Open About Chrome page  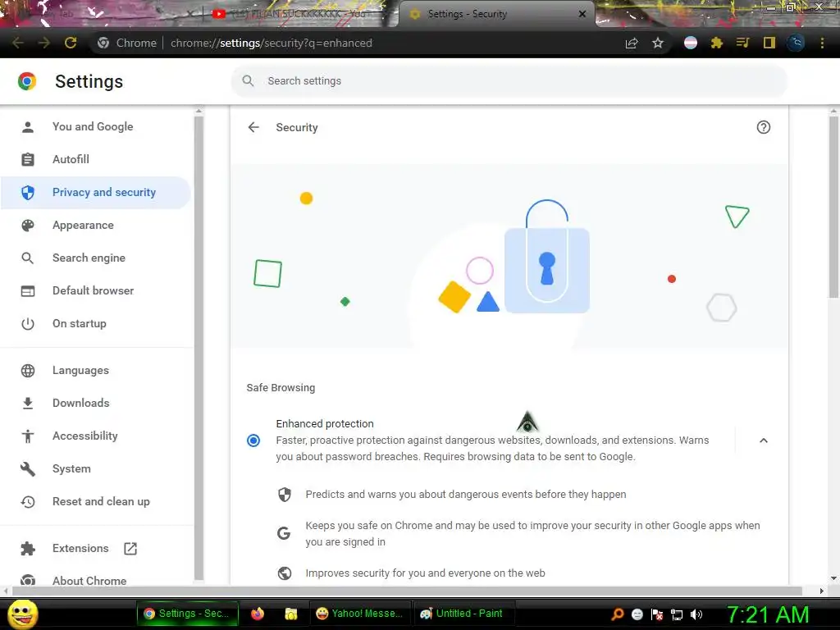89,580
